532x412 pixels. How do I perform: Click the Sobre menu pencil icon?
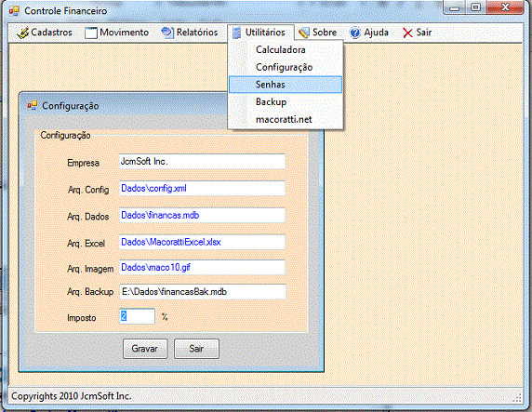tap(304, 33)
